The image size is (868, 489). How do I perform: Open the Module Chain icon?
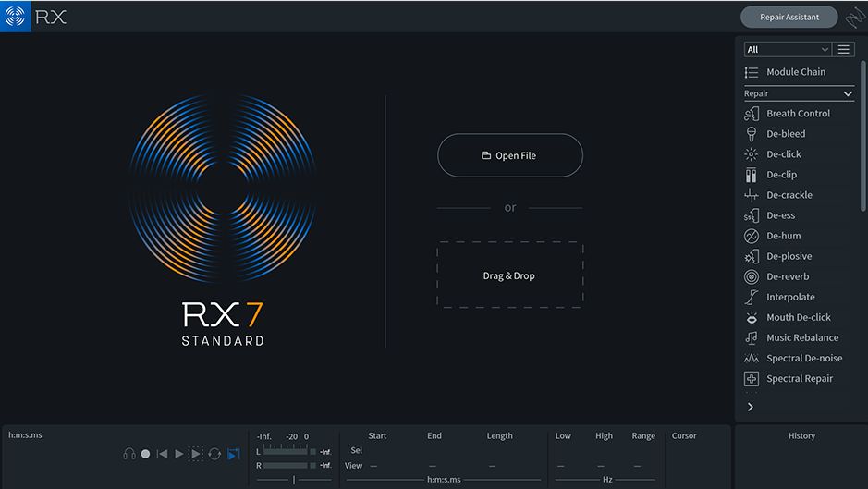[x=752, y=72]
